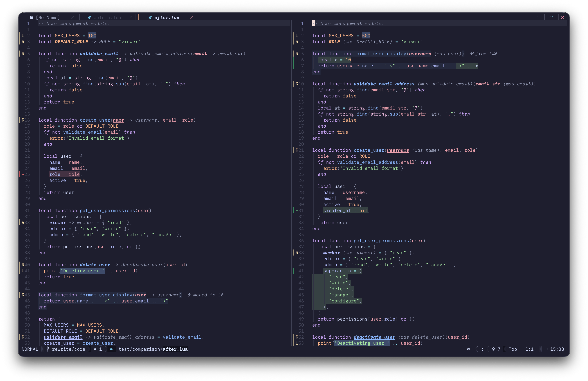588x381 pixels.
Task: Click the R sign beside right line 21
Action: 297,150
